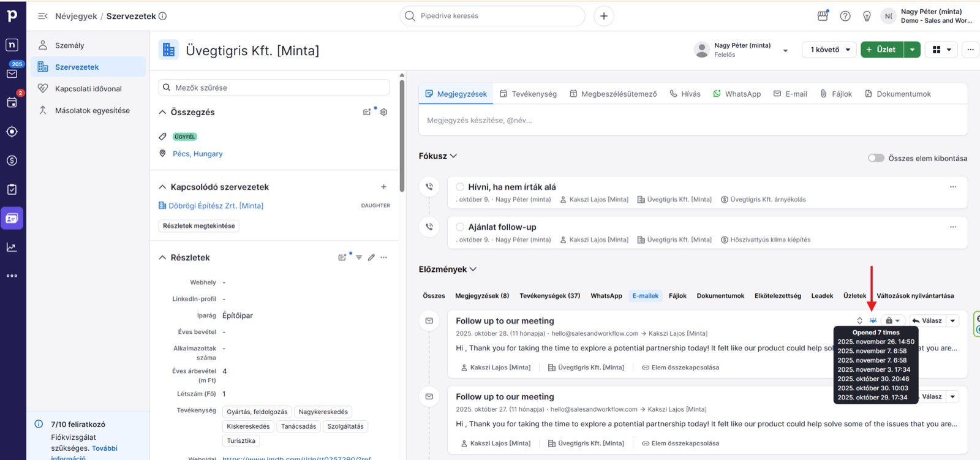Click Válasz on the first email

coord(926,320)
